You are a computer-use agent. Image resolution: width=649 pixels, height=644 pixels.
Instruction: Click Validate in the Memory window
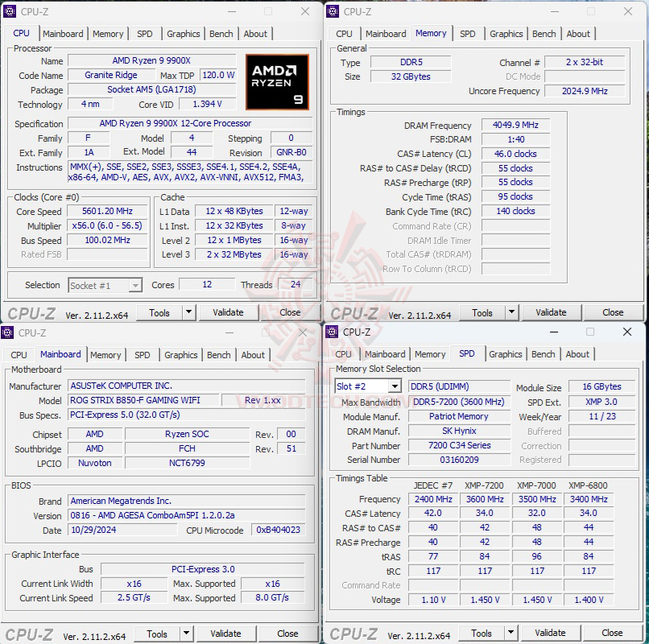pyautogui.click(x=551, y=312)
